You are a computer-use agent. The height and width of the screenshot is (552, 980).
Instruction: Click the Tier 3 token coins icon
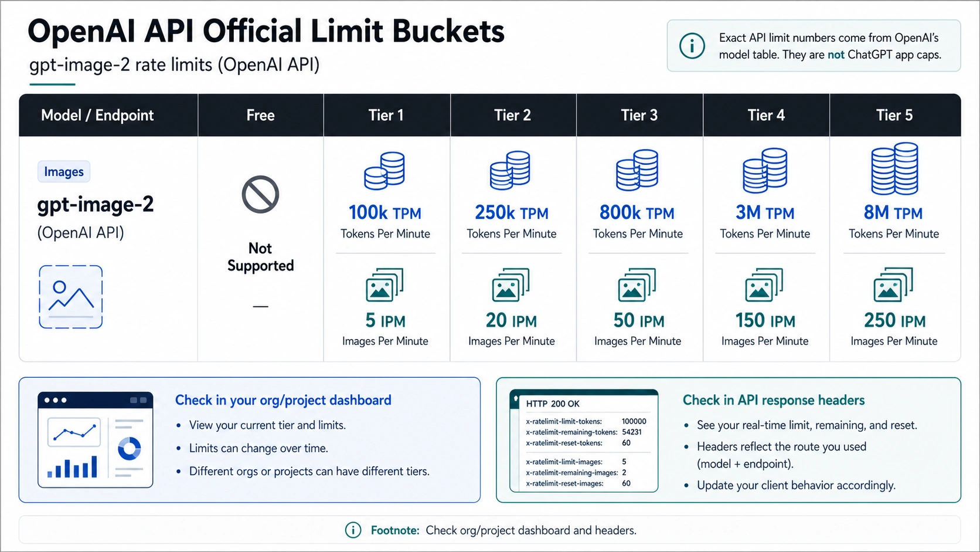pyautogui.click(x=637, y=170)
